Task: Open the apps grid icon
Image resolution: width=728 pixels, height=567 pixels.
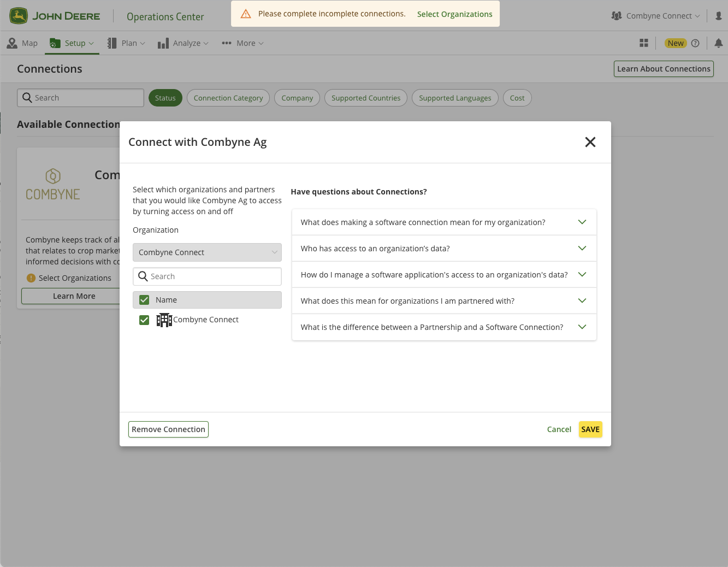Action: [644, 43]
